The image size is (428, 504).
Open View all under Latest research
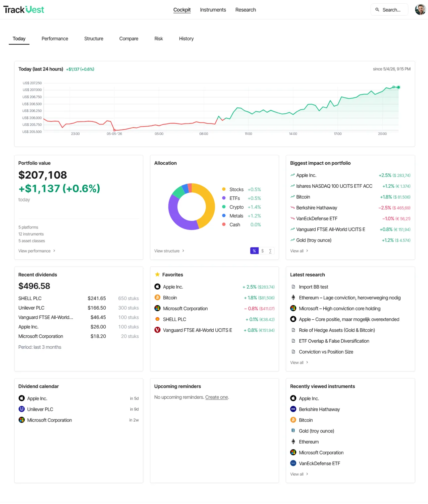click(x=299, y=362)
